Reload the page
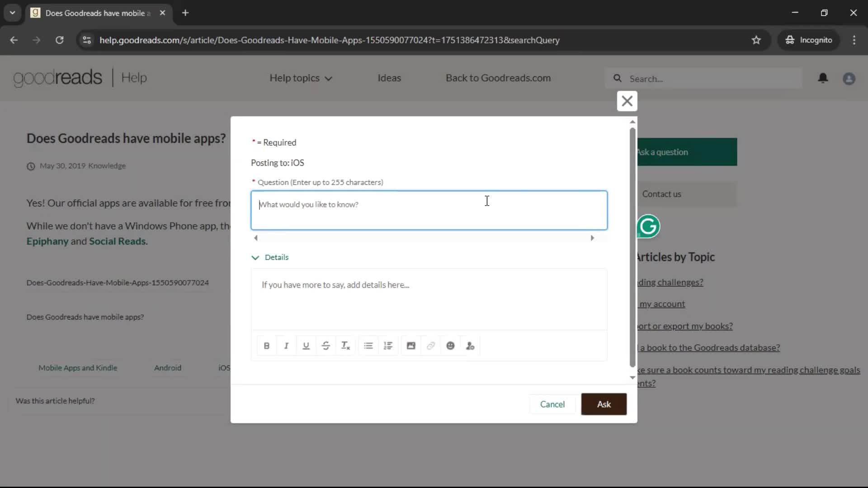The image size is (868, 488). coord(59,40)
